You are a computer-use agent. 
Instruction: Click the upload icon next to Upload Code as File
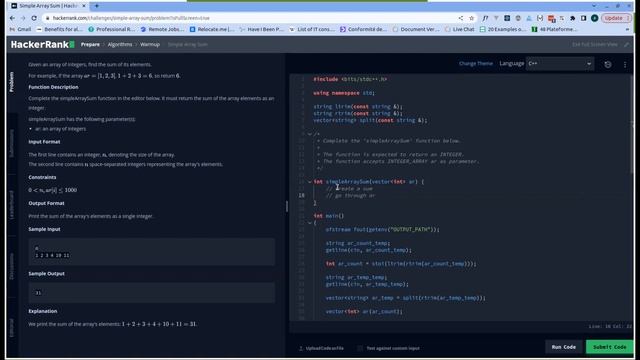(x=301, y=348)
